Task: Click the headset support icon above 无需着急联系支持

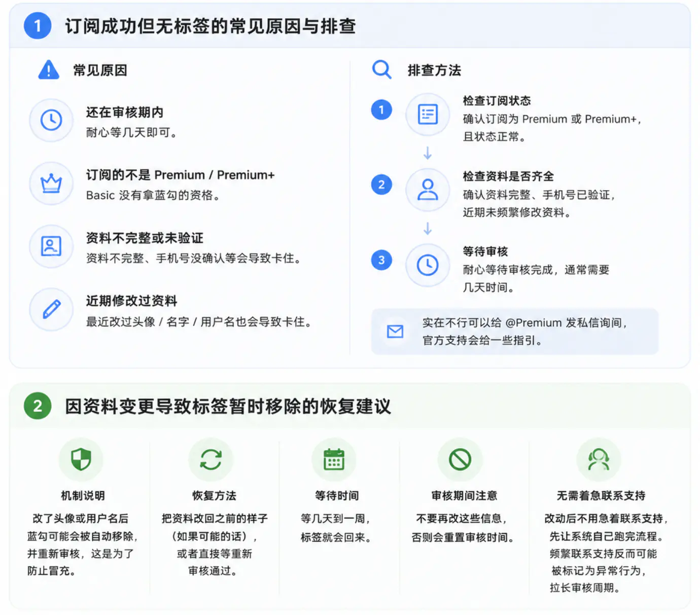Action: tap(599, 460)
